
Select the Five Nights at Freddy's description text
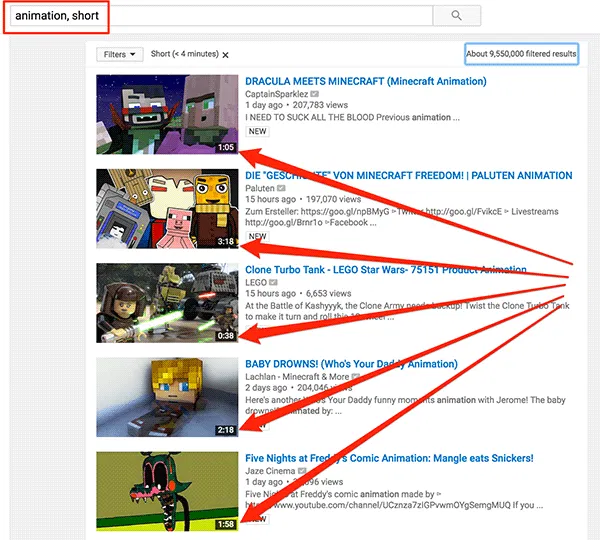pyautogui.click(x=394, y=499)
